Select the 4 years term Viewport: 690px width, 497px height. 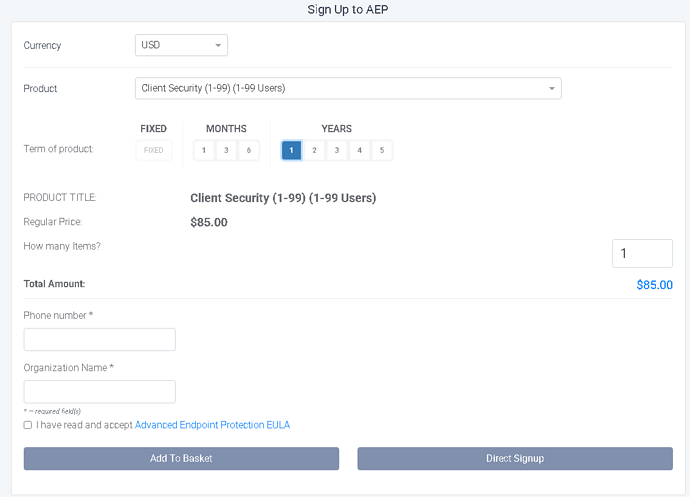[359, 150]
